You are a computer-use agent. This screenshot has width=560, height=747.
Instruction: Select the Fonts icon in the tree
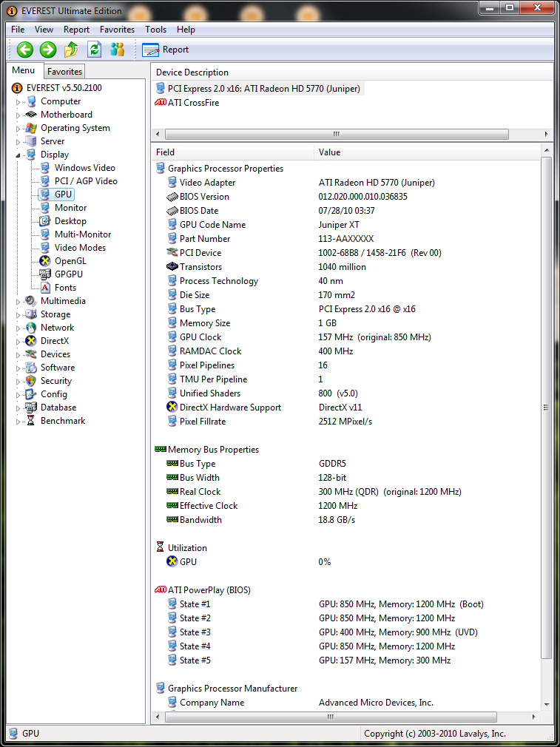[45, 288]
